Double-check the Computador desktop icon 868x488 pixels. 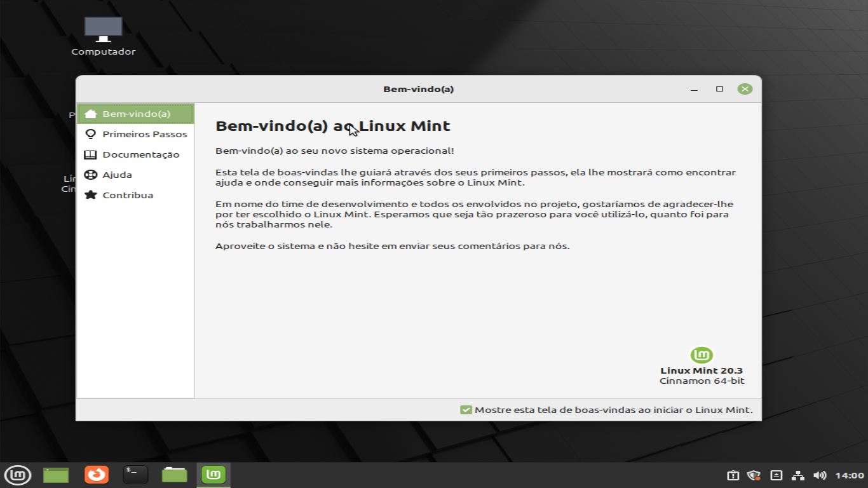(103, 30)
